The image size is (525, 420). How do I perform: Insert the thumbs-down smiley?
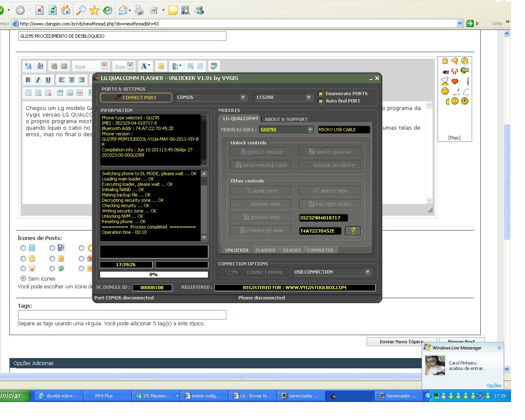tap(454, 61)
